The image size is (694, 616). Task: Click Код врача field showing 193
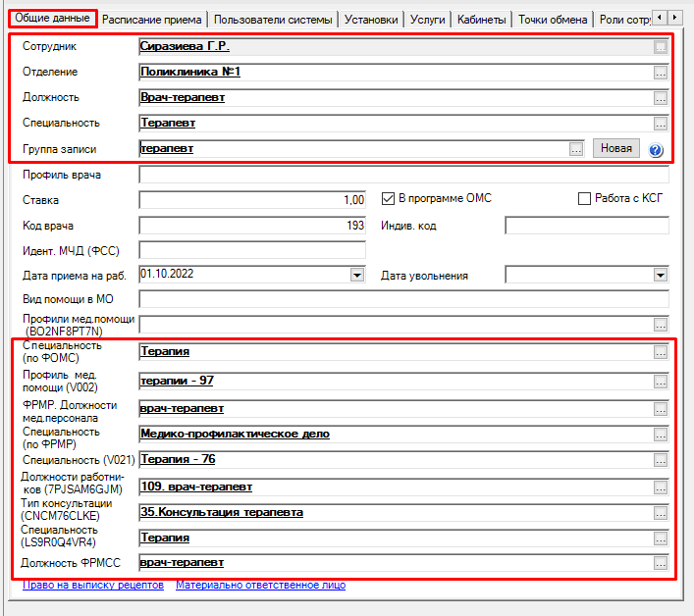pyautogui.click(x=252, y=226)
